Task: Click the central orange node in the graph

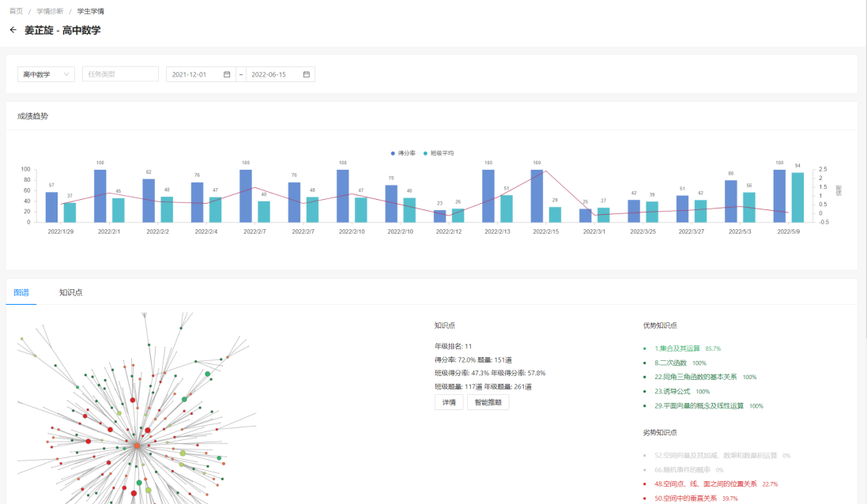Action: point(138,446)
